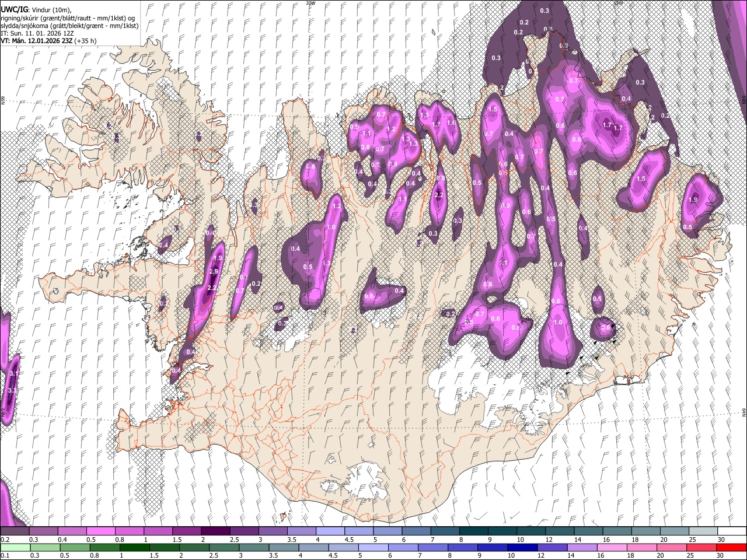Select the light gray 25–30 snow swatch
This screenshot has height=560, width=747.
click(703, 531)
